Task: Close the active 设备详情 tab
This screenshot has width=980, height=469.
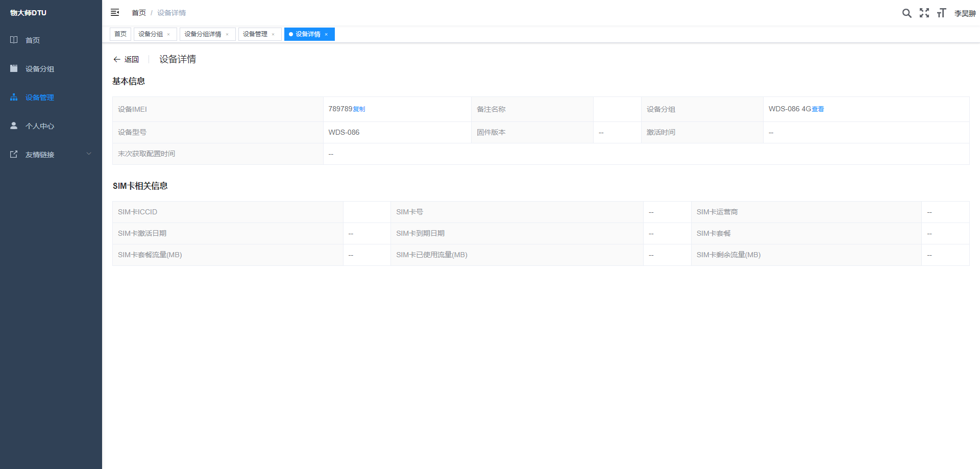Action: click(x=326, y=35)
